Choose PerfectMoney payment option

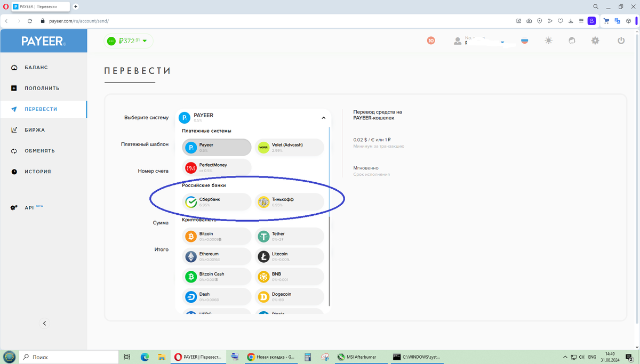[x=217, y=167]
